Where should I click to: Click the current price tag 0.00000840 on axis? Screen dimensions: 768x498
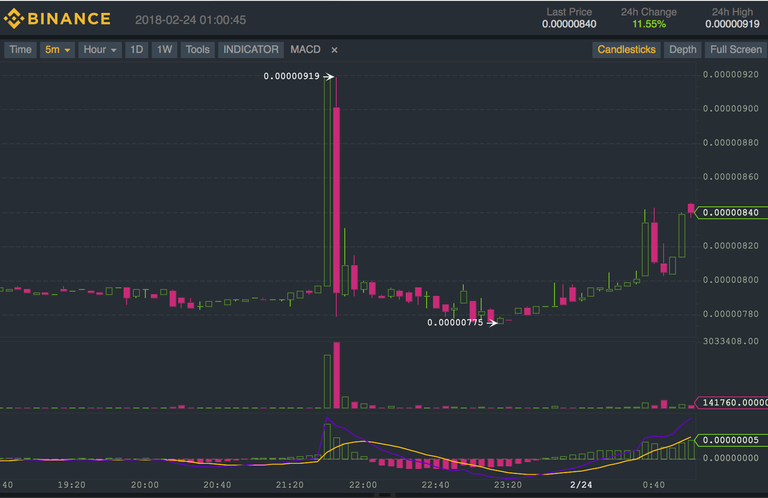(731, 213)
